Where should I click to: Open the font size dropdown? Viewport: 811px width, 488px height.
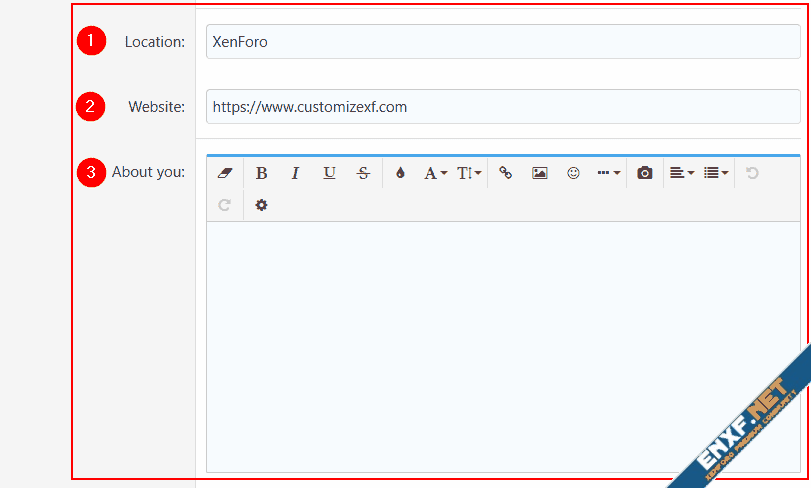coord(469,173)
